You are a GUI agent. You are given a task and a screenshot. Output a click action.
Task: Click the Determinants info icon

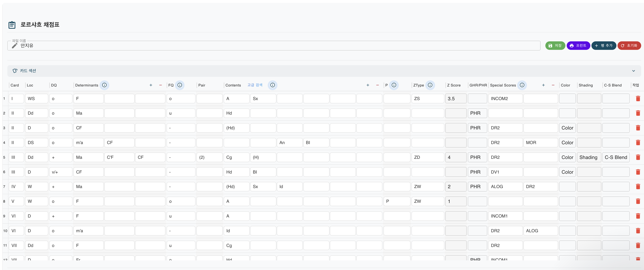tap(104, 85)
